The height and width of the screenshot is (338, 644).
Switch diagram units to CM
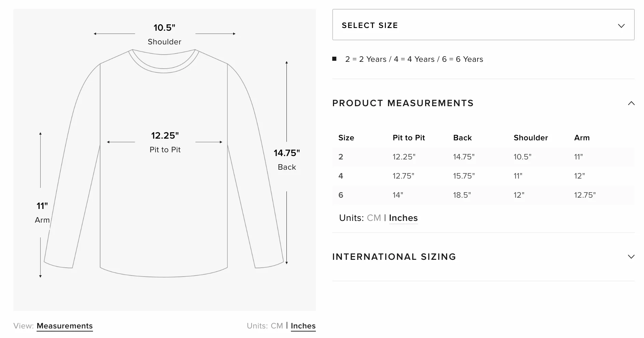[x=277, y=326]
